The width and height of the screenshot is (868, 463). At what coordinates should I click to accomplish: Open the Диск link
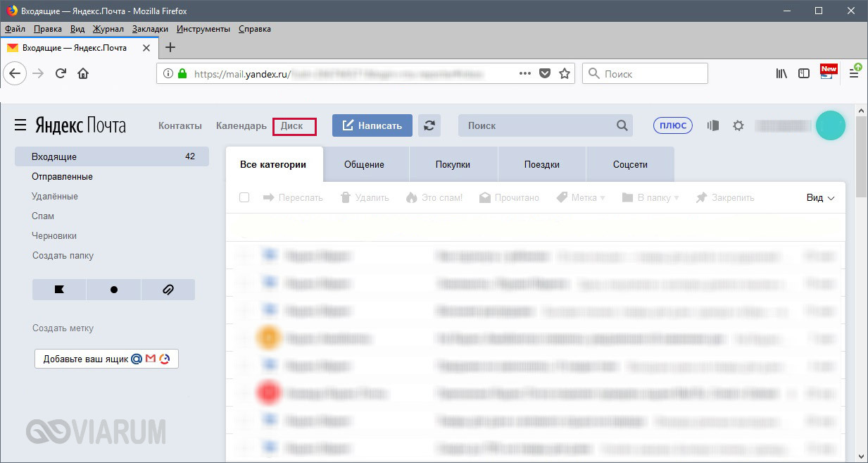click(292, 126)
